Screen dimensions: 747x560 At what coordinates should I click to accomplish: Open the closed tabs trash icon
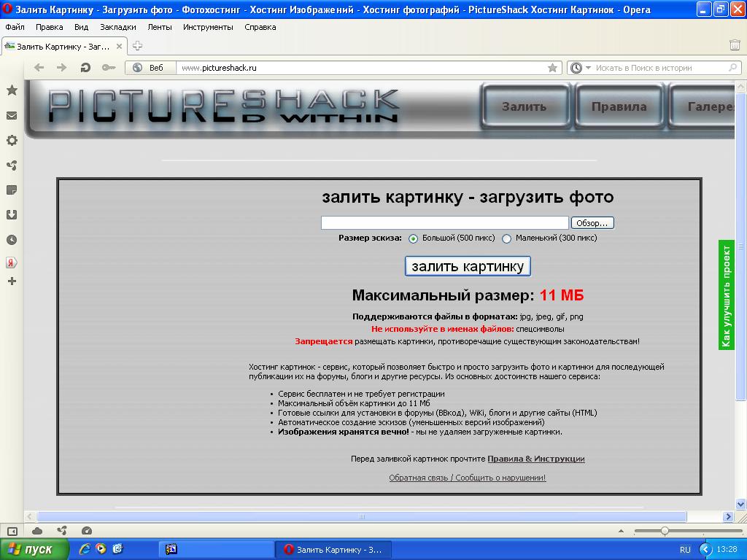(x=735, y=45)
